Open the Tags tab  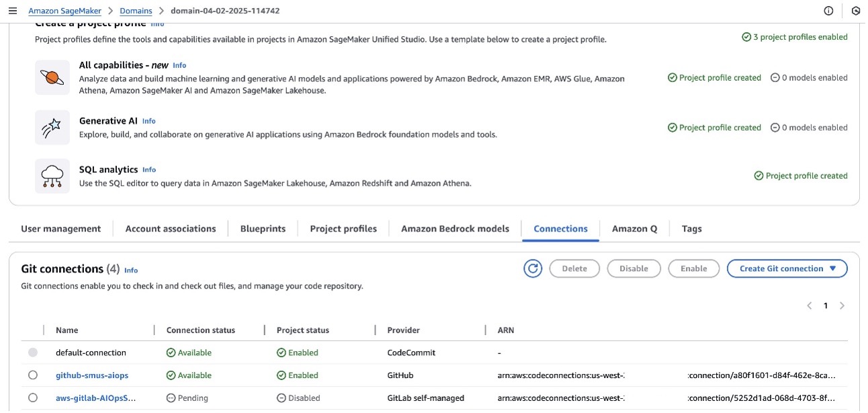coord(691,229)
